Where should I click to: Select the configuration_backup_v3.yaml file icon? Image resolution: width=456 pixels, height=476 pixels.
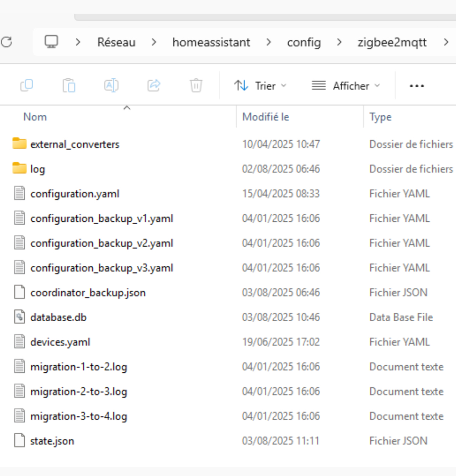tap(19, 267)
